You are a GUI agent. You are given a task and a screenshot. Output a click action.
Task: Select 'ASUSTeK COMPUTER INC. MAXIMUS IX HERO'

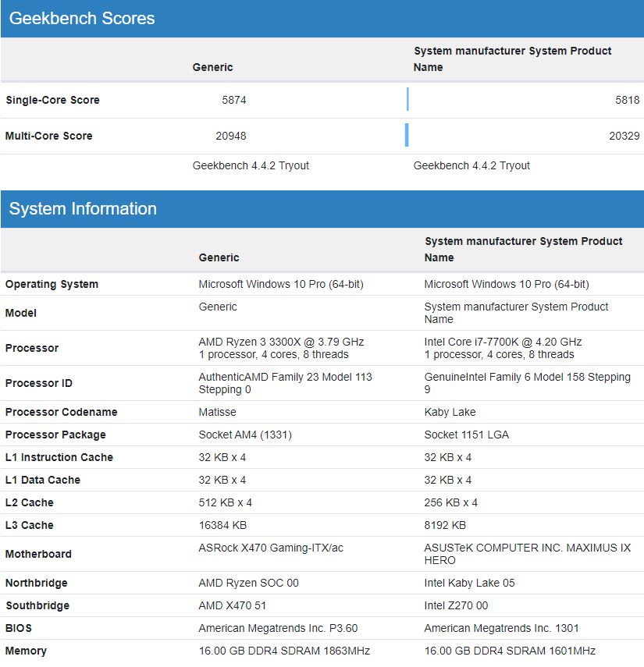coord(528,554)
